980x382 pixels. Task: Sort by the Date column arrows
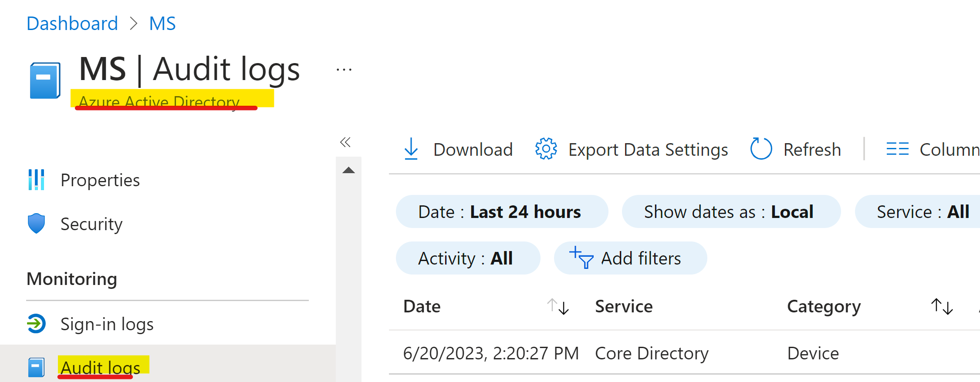(x=558, y=306)
